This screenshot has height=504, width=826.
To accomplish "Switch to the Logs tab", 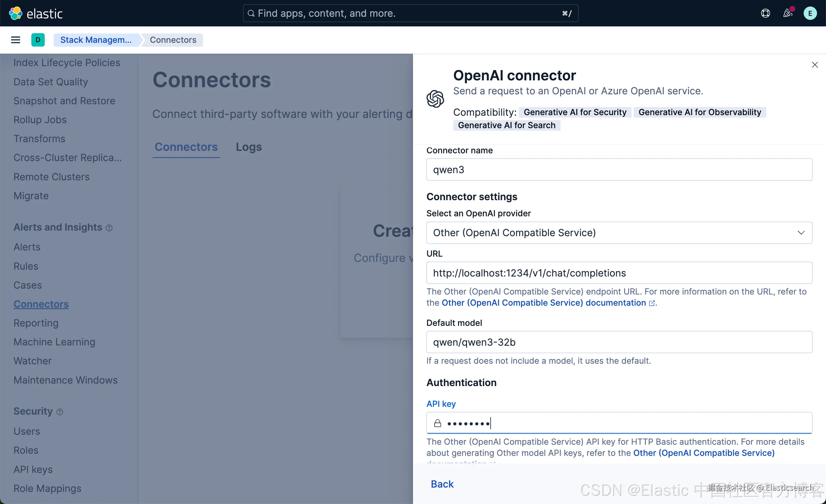I will [248, 147].
